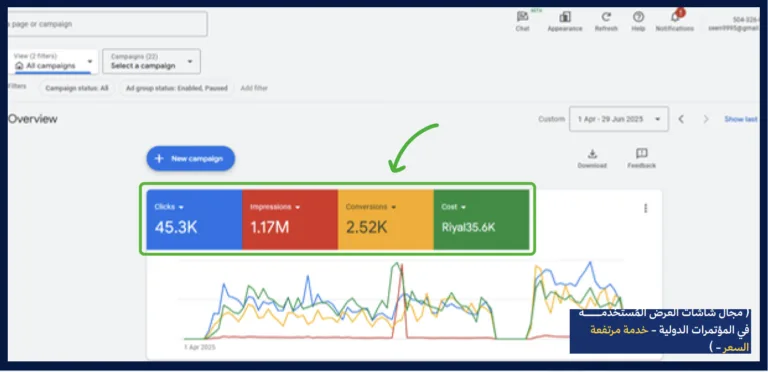Click the 1 Apr 2025 axis label

tap(200, 348)
